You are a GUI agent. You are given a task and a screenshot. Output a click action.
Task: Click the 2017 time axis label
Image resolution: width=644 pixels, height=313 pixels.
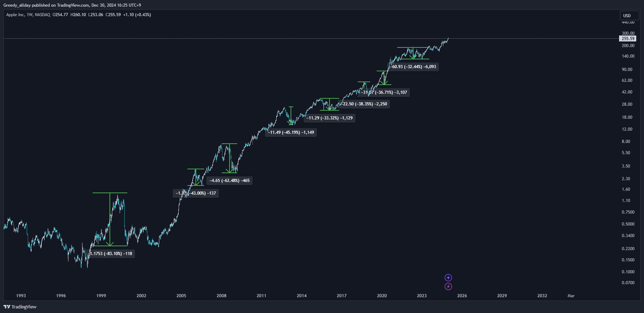[x=342, y=296]
